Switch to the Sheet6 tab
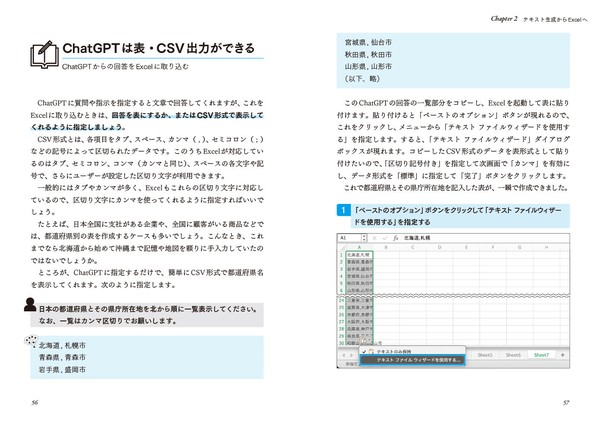This screenshot has width=600, height=424. click(x=513, y=355)
